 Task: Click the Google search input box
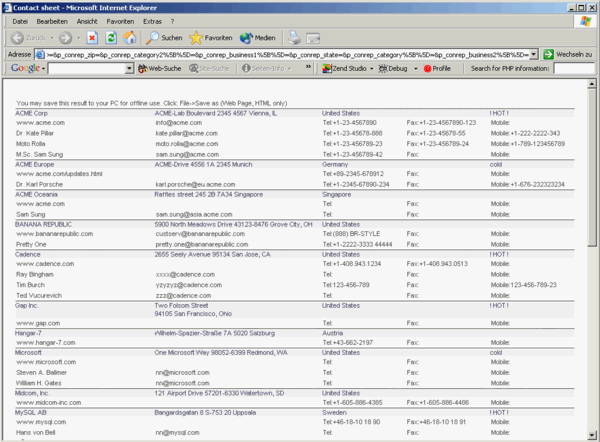pyautogui.click(x=87, y=69)
